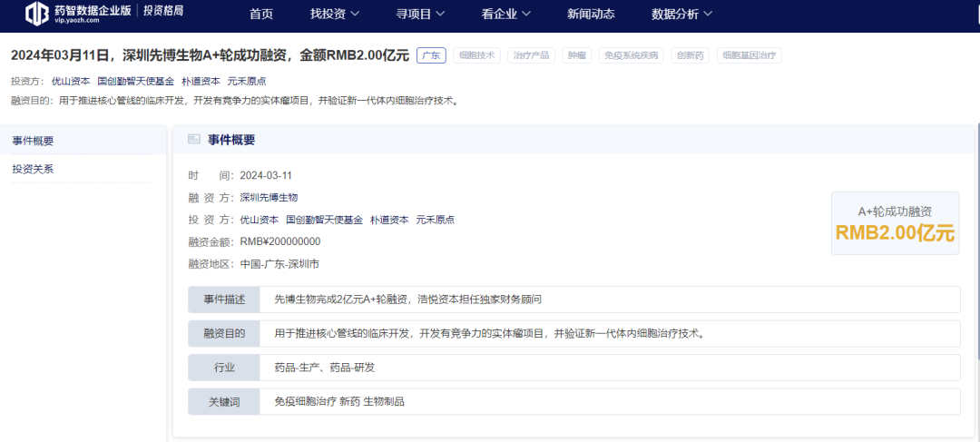Open the 寻项目 dropdown in navigation
The width and height of the screenshot is (980, 442).
coord(420,14)
